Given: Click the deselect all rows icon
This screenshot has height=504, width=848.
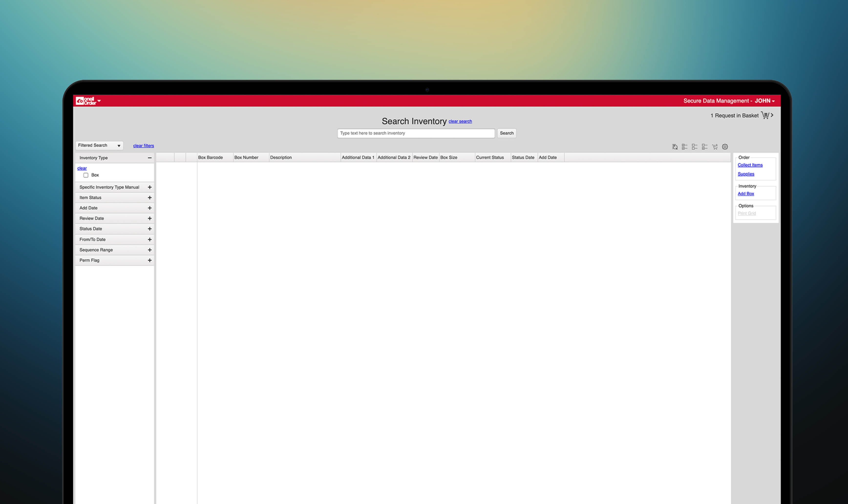Looking at the screenshot, I should (x=695, y=147).
